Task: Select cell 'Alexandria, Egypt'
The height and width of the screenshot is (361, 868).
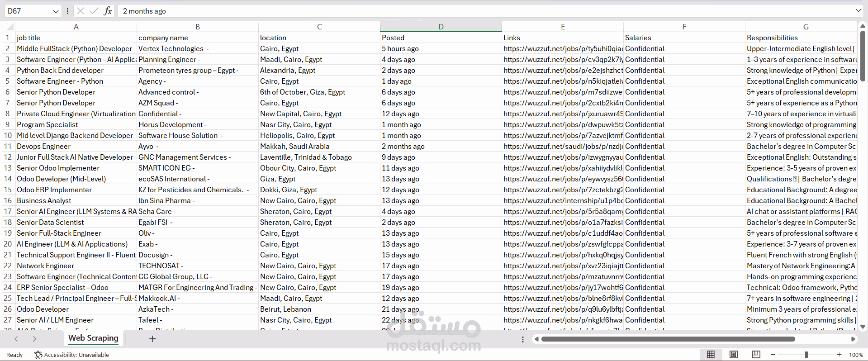Action: coord(319,70)
